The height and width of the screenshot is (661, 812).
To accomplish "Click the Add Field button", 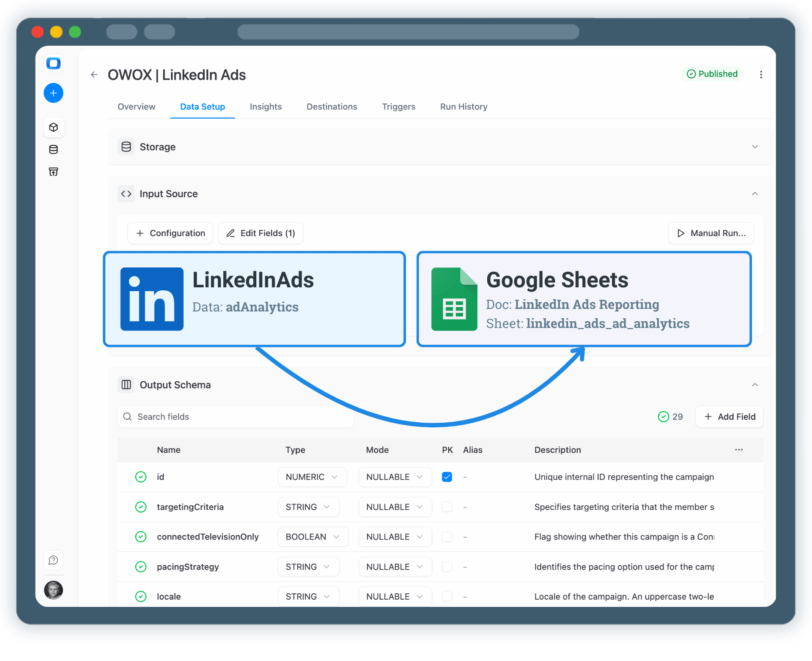I will (x=729, y=416).
